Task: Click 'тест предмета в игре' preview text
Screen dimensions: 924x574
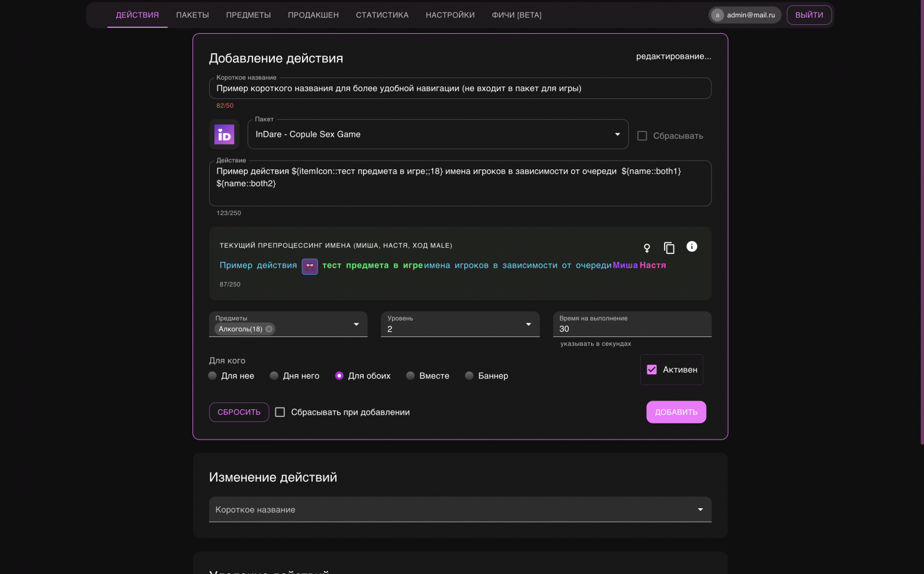Action: pyautogui.click(x=373, y=265)
